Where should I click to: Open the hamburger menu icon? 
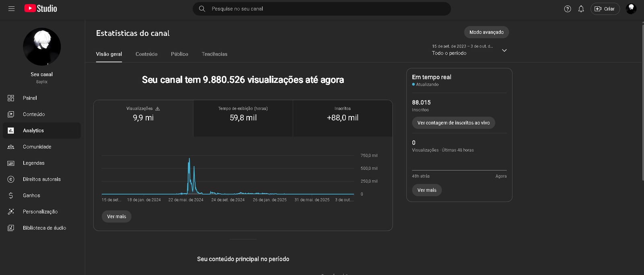coord(11,8)
